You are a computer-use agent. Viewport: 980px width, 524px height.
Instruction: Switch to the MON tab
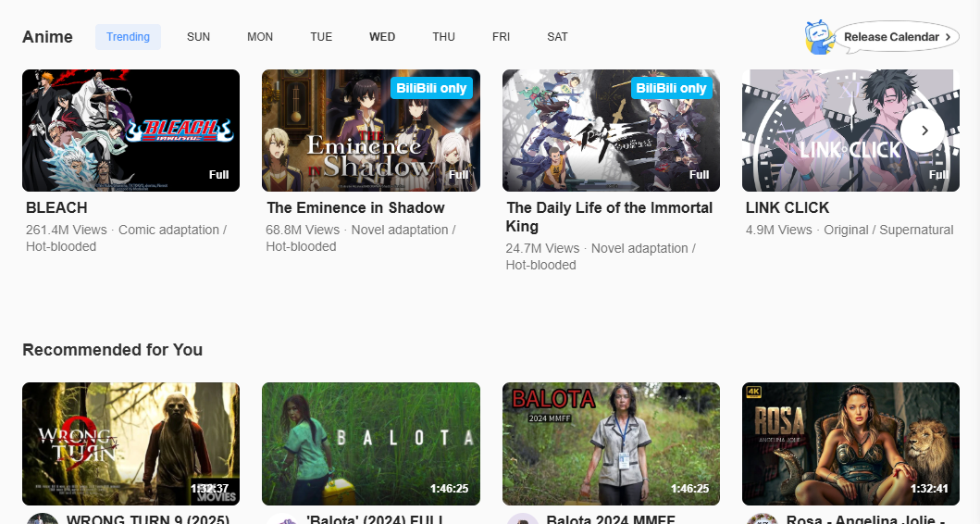260,37
